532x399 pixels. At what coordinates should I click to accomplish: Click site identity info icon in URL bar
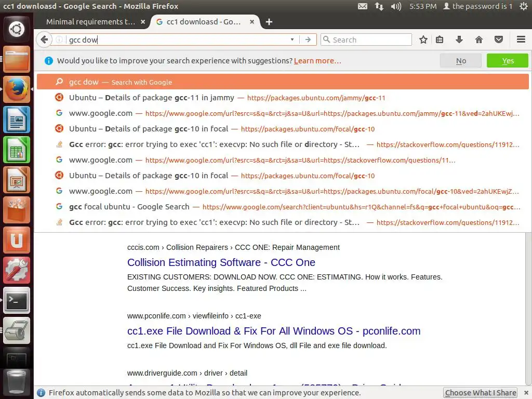click(x=59, y=39)
